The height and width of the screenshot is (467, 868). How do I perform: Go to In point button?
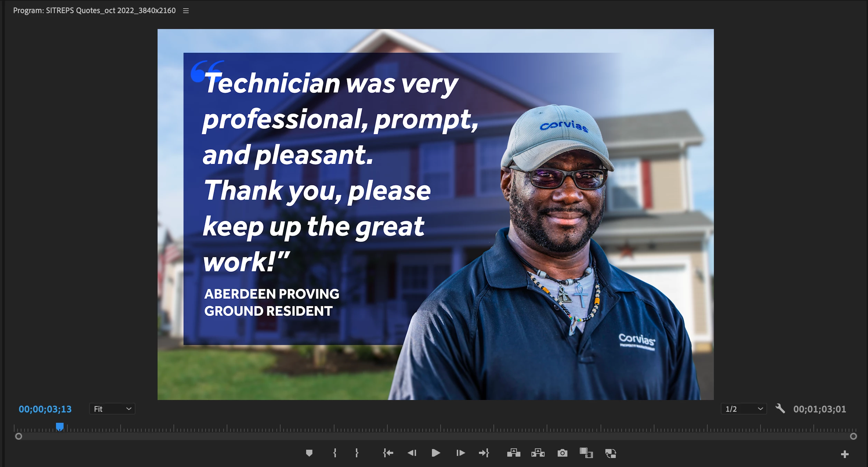point(388,453)
